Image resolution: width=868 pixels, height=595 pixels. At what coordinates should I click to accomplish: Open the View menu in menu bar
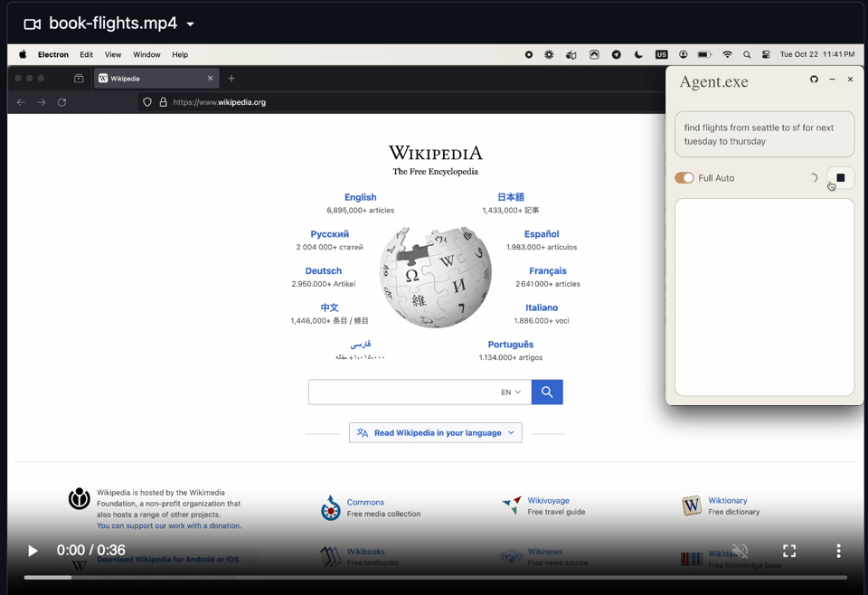(x=113, y=55)
